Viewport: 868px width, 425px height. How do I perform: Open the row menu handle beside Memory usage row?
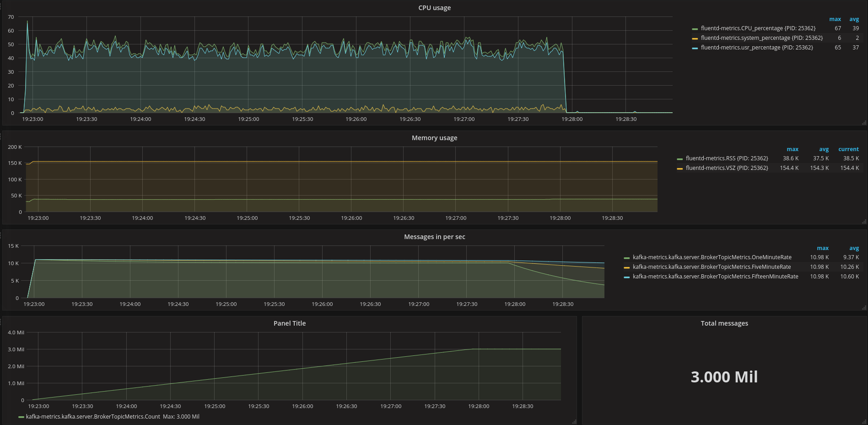point(1,137)
